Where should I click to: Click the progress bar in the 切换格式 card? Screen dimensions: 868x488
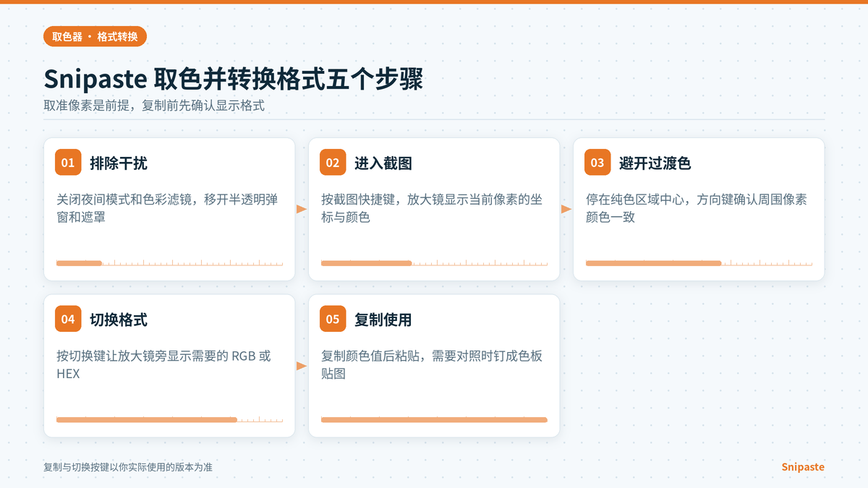tap(169, 419)
